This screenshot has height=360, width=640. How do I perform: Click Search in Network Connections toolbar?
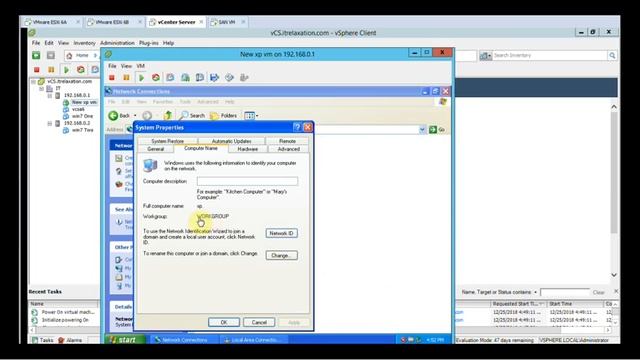(192, 116)
